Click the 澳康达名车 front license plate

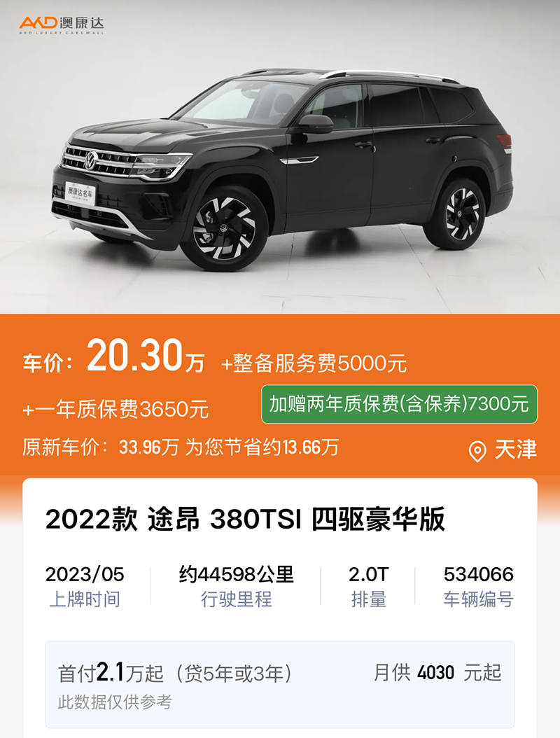click(x=80, y=193)
